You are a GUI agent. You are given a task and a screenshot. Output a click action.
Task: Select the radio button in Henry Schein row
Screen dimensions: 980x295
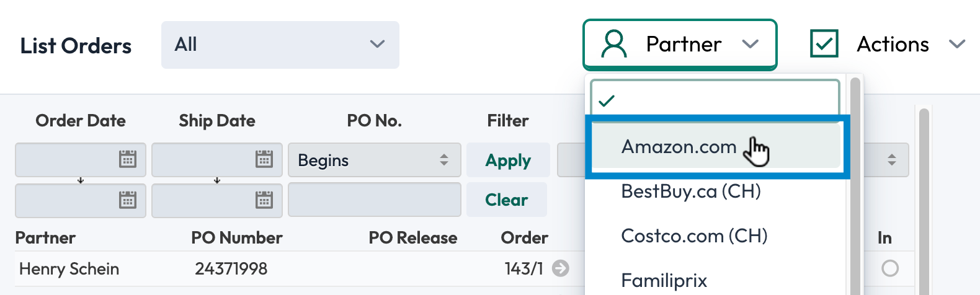890,268
